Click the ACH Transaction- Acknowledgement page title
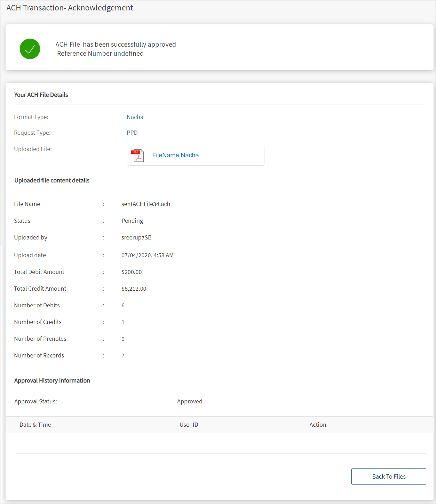The width and height of the screenshot is (436, 504). [x=70, y=8]
